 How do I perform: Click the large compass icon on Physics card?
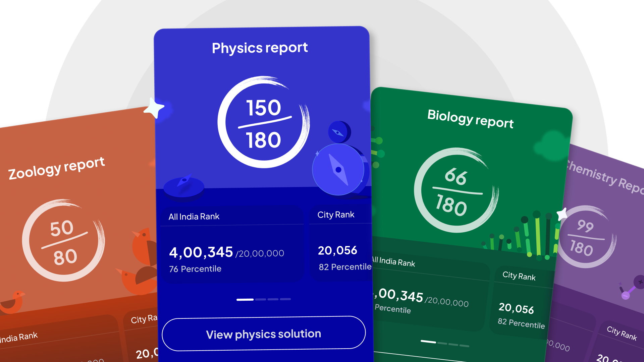(x=338, y=170)
